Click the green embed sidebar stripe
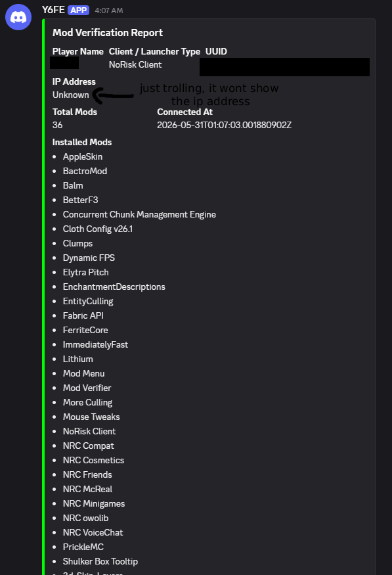392x575 pixels. click(x=43, y=296)
